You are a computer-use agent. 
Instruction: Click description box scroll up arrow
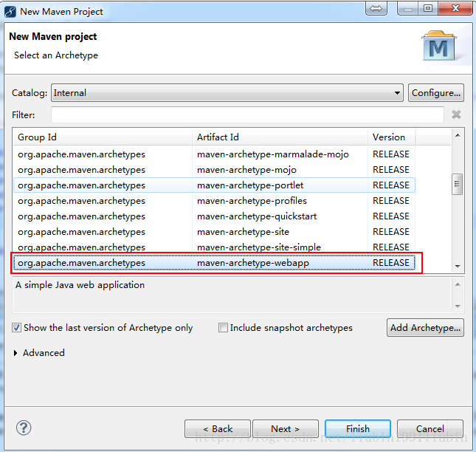click(x=458, y=284)
